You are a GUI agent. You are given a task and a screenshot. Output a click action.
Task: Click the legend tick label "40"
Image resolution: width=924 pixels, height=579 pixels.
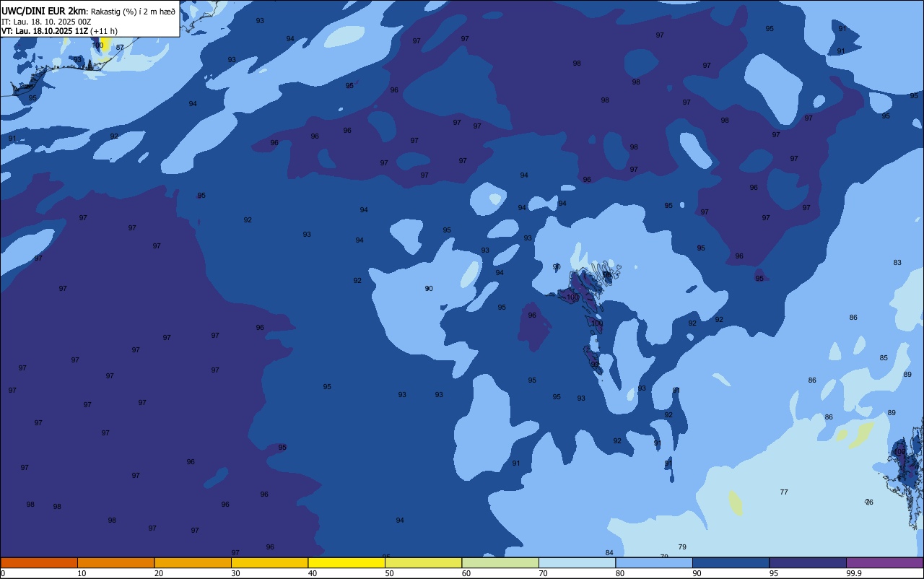coord(313,573)
